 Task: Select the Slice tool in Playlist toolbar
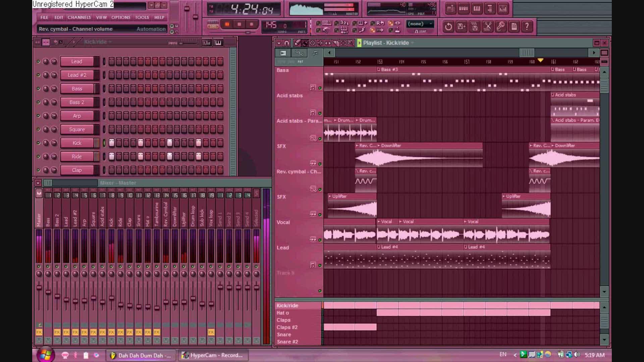point(335,43)
